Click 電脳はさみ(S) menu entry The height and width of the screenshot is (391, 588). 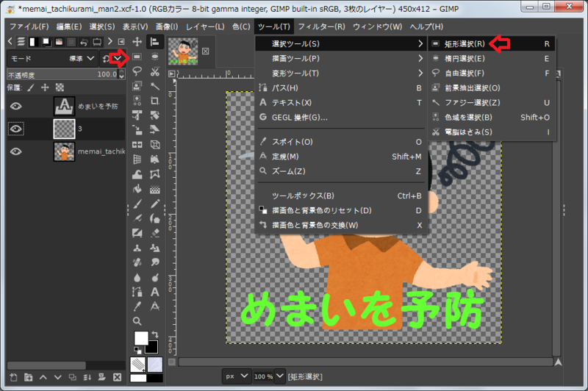click(491, 132)
